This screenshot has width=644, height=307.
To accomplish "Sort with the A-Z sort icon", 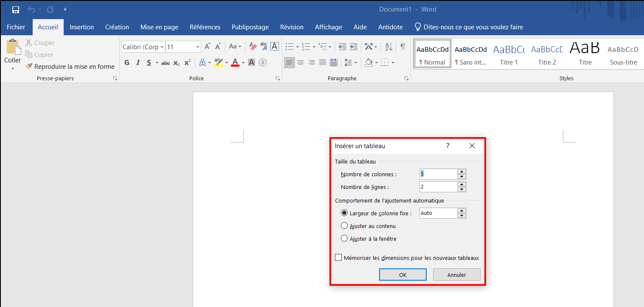I will point(389,47).
